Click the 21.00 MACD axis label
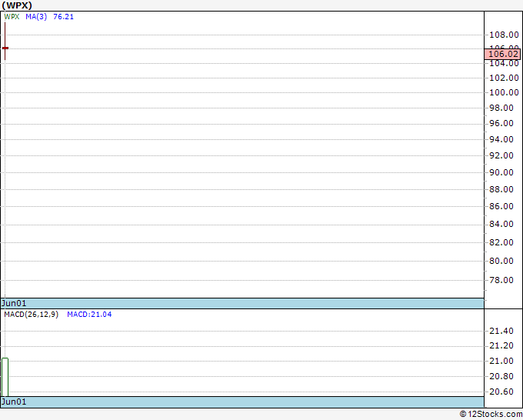This screenshot has height=420, width=523. pos(501,361)
